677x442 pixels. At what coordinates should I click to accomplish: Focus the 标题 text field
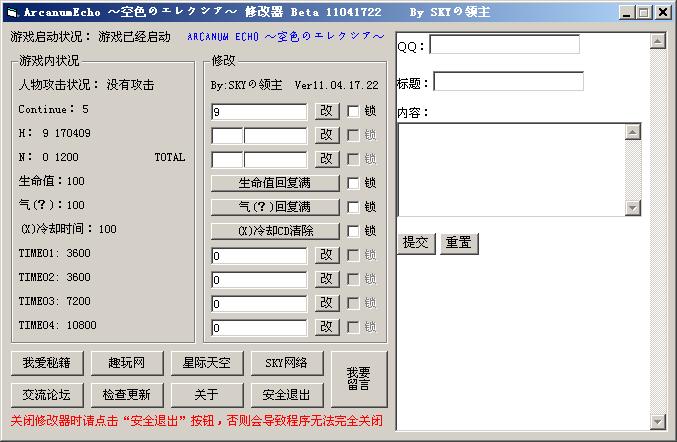click(x=508, y=82)
